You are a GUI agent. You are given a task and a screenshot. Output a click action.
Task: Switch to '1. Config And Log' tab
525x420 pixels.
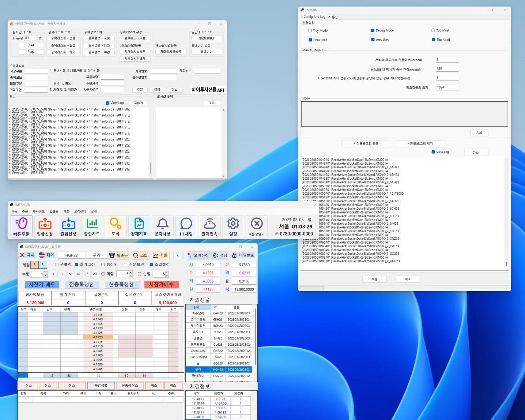313,17
